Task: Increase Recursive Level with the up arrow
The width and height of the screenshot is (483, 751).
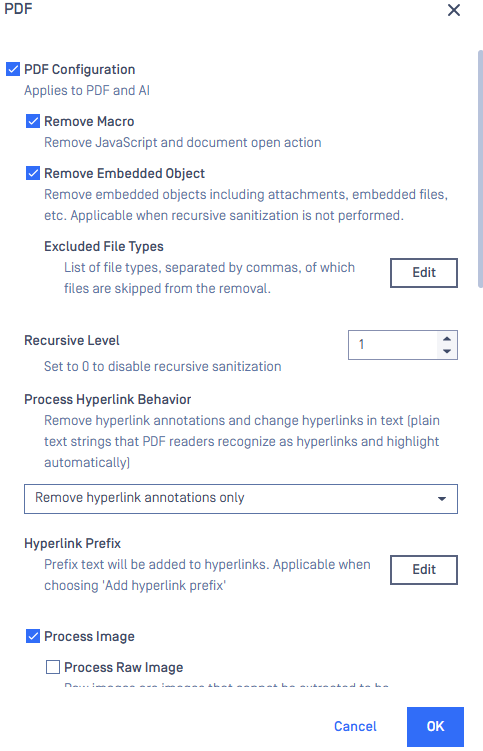Action: pyautogui.click(x=447, y=339)
